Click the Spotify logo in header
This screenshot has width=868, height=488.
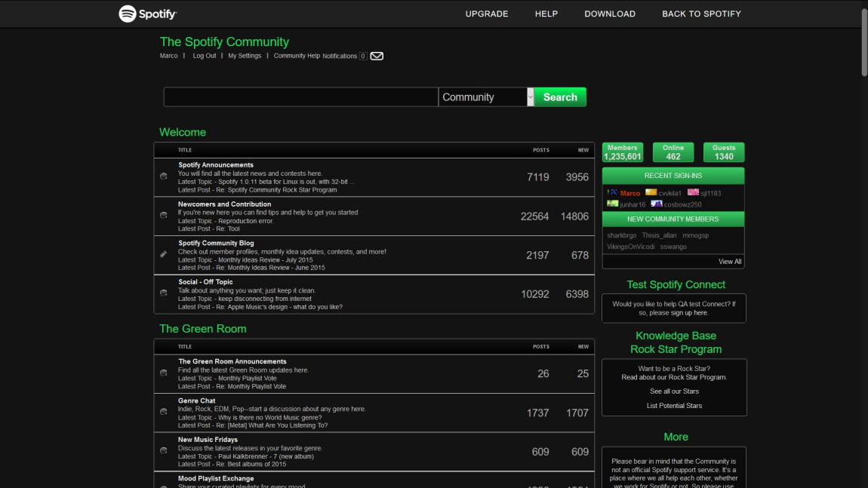148,14
